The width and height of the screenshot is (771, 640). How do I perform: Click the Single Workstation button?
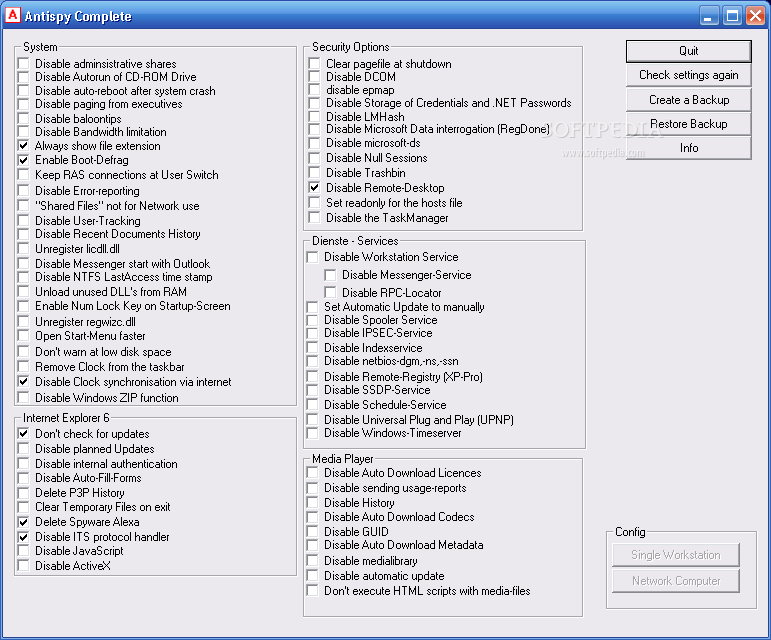tap(676, 555)
